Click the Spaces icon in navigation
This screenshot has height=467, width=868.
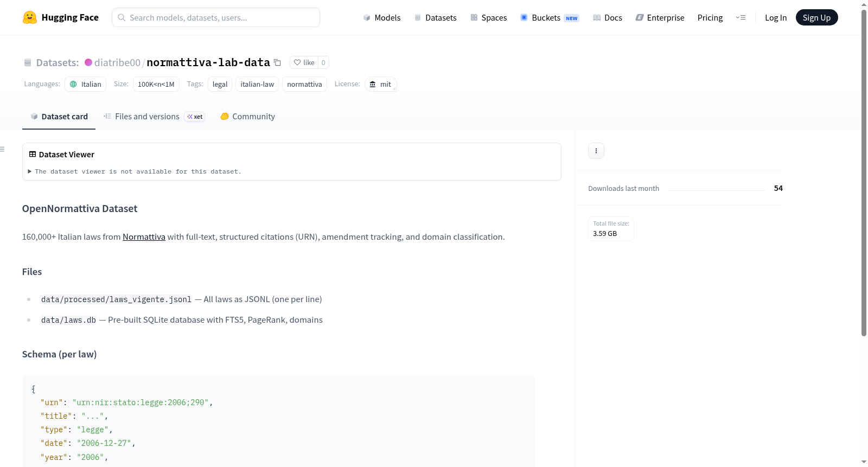[474, 17]
